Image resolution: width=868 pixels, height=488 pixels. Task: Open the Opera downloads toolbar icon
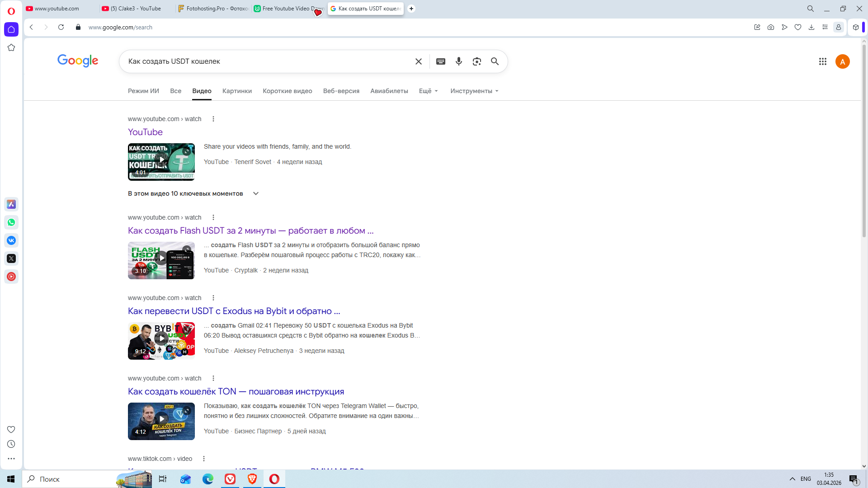[811, 27]
